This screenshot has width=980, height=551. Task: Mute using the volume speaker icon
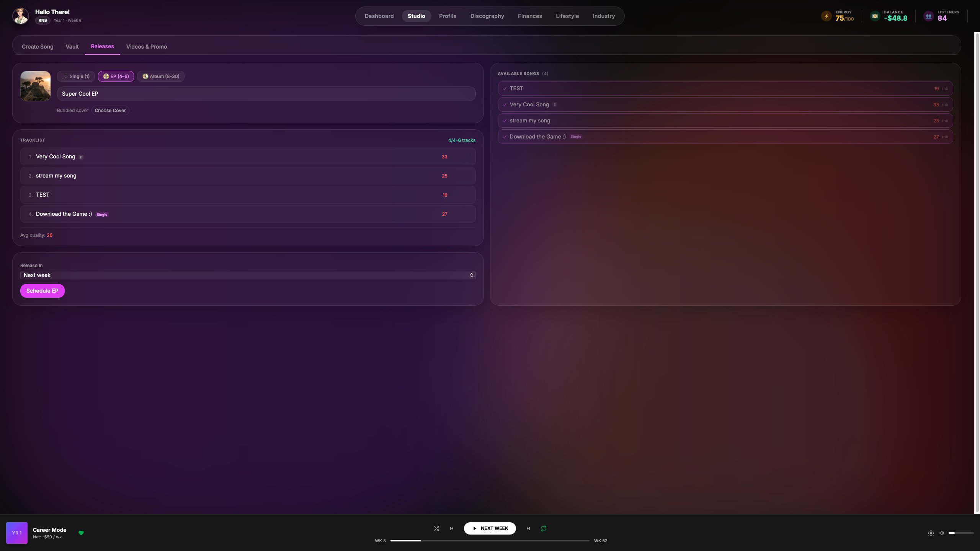(942, 533)
